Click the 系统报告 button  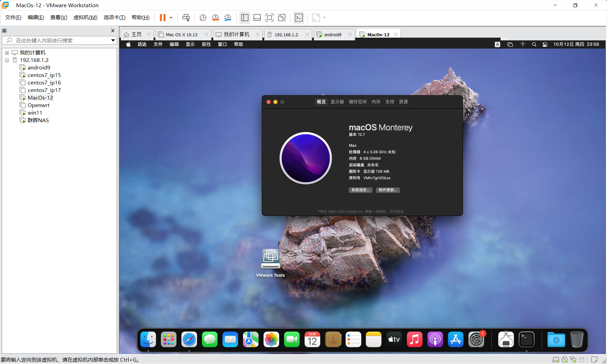click(361, 190)
